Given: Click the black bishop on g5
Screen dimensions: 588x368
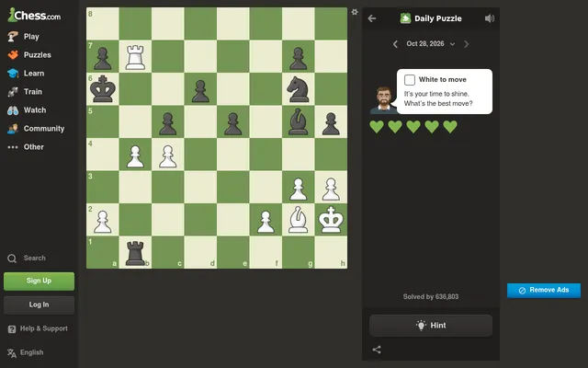Looking at the screenshot, I should [x=298, y=121].
